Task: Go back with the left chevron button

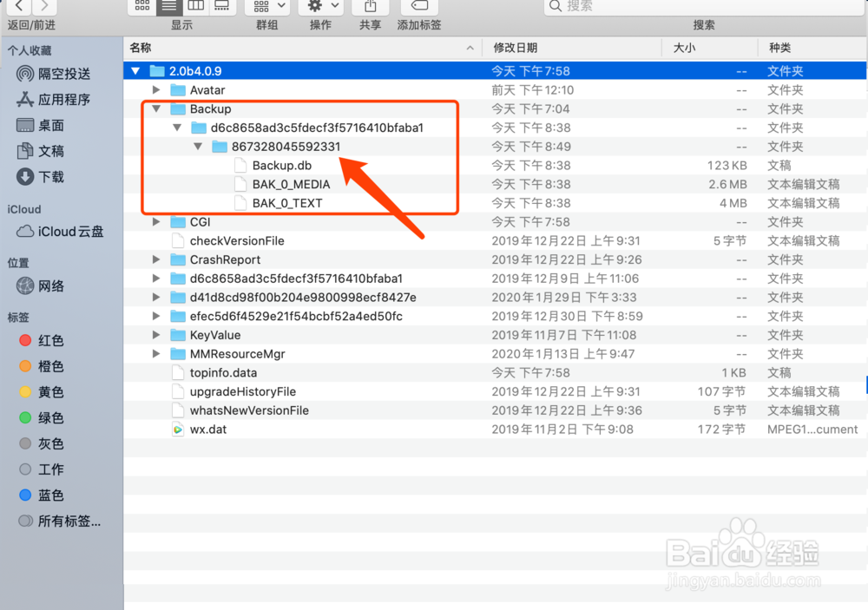Action: [19, 5]
